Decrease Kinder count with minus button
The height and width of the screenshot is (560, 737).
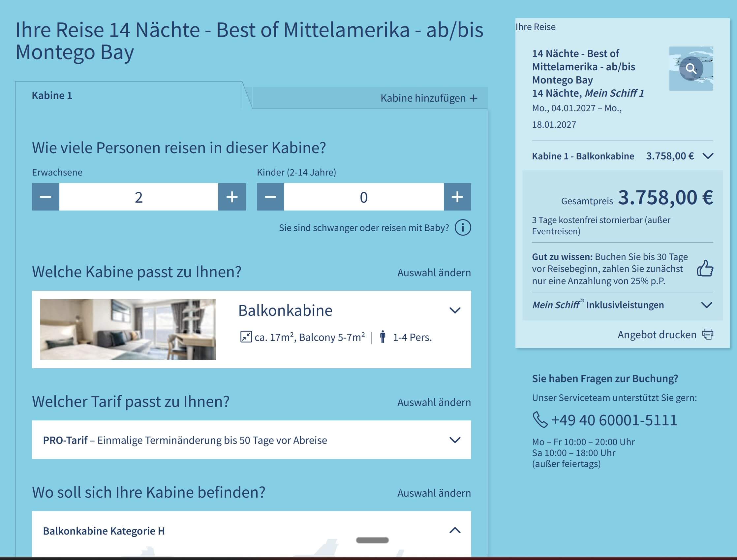(270, 197)
